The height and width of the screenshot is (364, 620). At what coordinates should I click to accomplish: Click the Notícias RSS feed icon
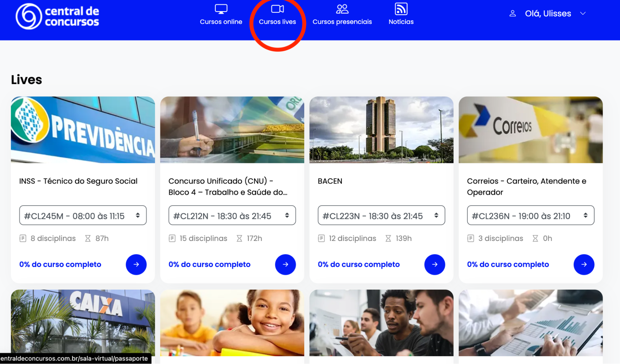[401, 9]
